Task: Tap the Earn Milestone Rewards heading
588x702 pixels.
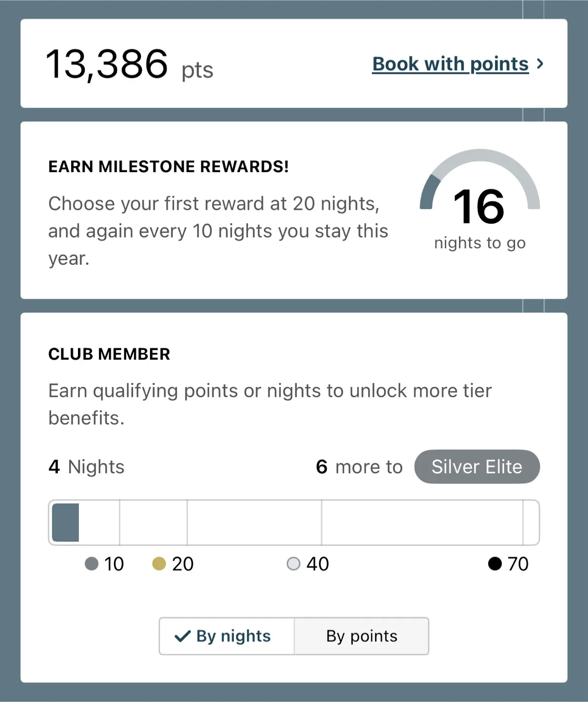Action: pos(169,167)
